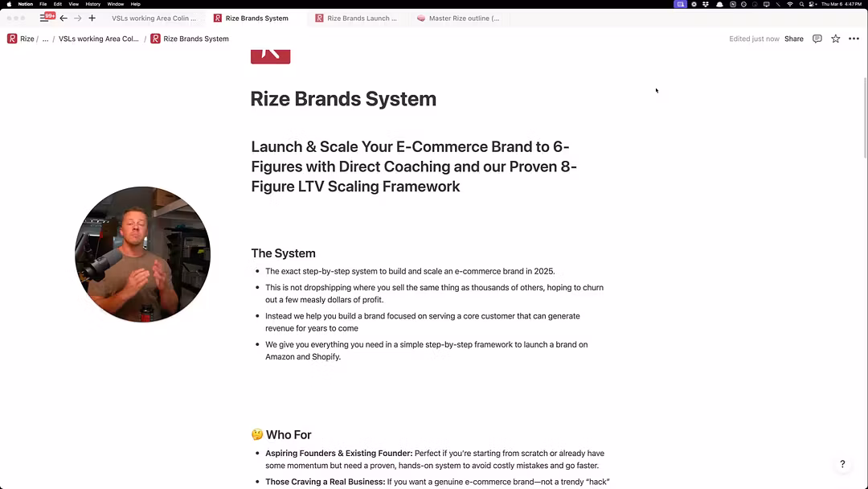Click bullet about exact step-by-step system
The height and width of the screenshot is (489, 868).
pyautogui.click(x=410, y=271)
